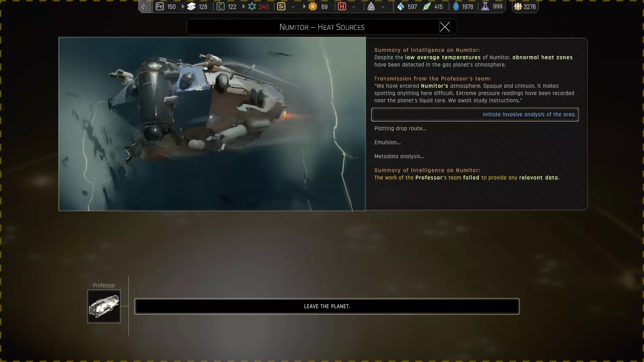Click the blue cryopod resource icon

(456, 6)
